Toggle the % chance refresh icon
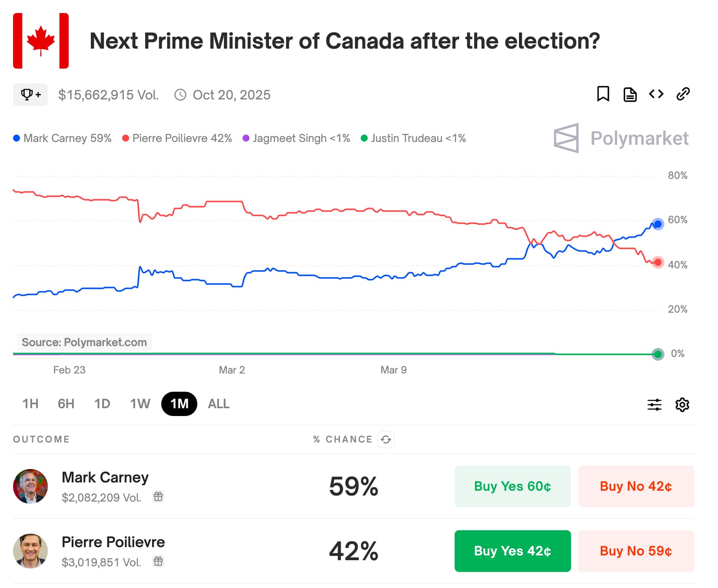Viewport: 718px width, 588px height. point(386,439)
